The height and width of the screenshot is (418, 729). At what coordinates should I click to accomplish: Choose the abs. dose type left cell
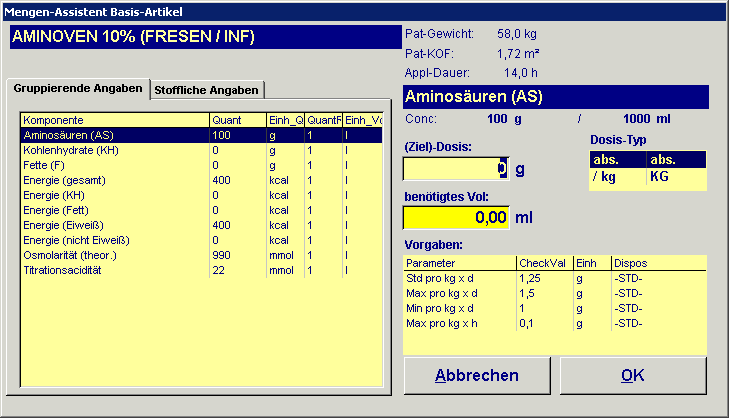point(618,160)
